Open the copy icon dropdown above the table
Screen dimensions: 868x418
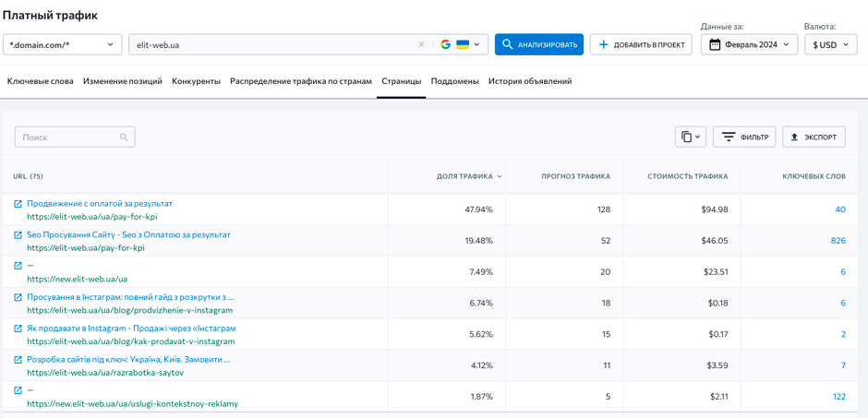point(691,137)
